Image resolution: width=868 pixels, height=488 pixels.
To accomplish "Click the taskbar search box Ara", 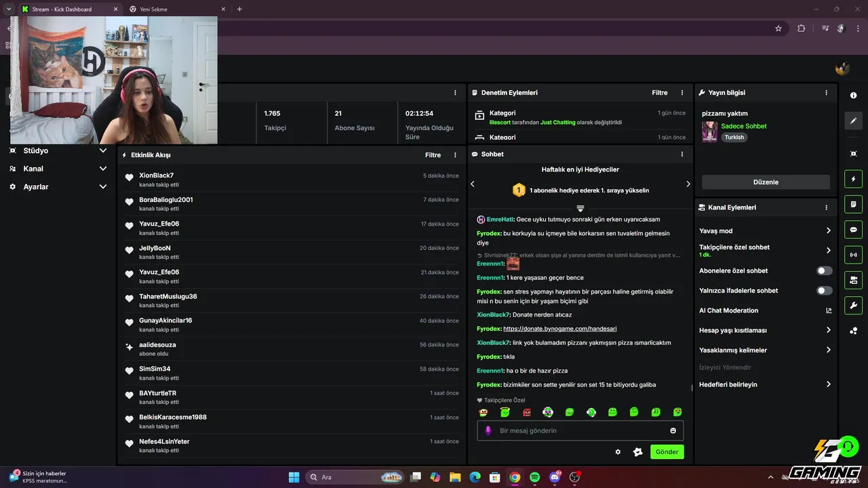I will click(x=355, y=477).
